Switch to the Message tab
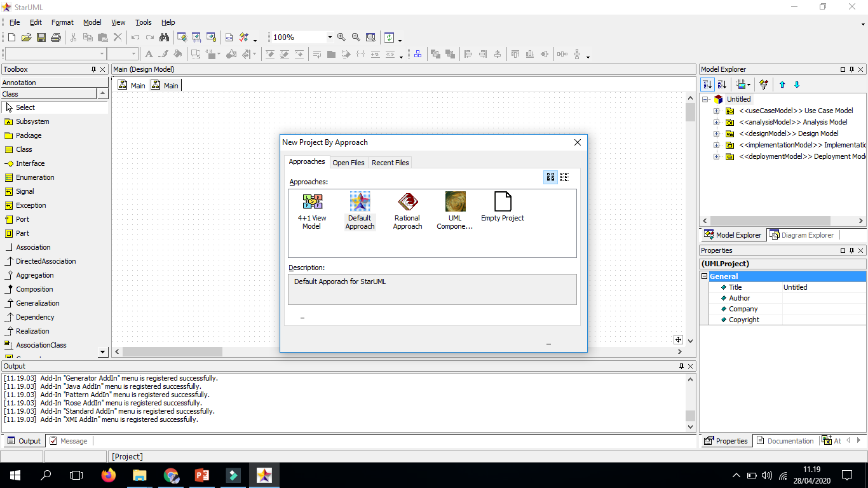Image resolution: width=868 pixels, height=488 pixels. [69, 441]
